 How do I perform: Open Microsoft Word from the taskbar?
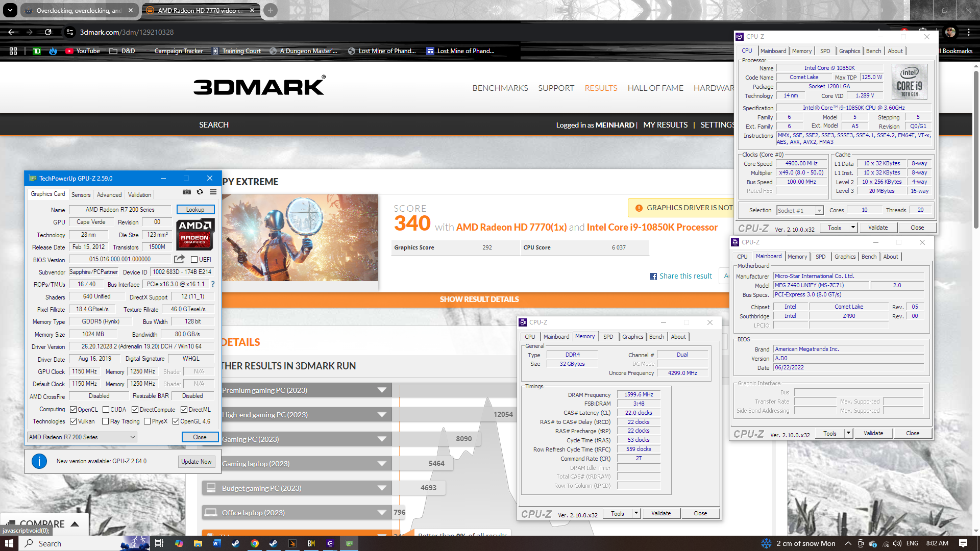tap(216, 543)
